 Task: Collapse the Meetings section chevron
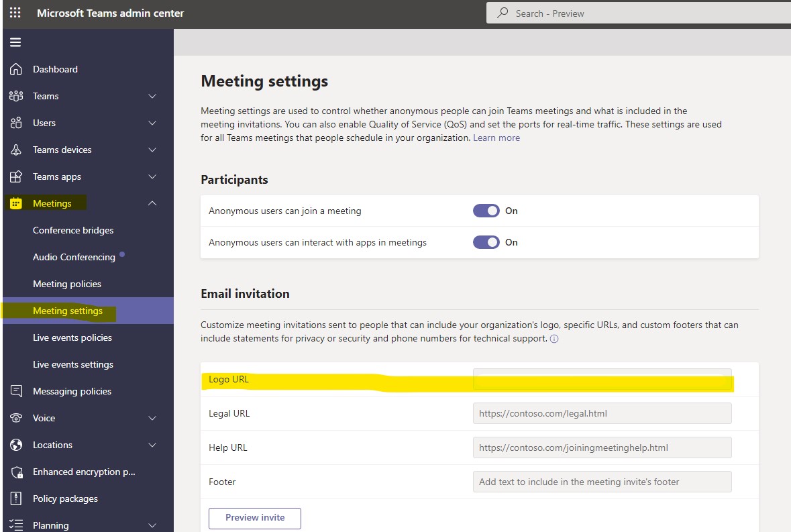click(x=152, y=203)
